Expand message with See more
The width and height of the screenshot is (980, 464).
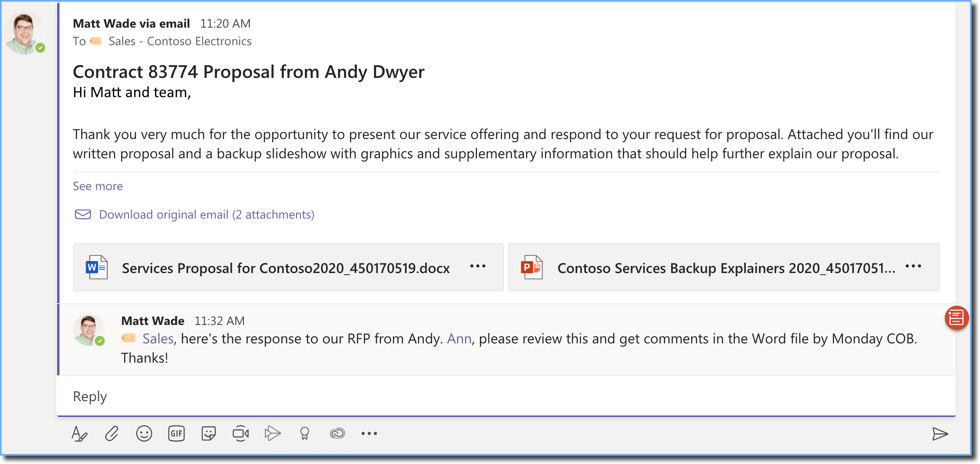98,186
